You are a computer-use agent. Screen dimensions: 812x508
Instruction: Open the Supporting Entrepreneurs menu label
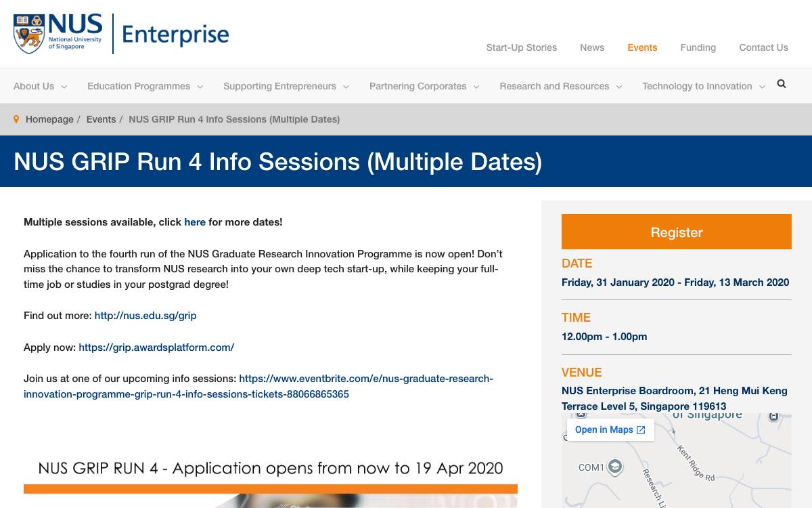tap(279, 86)
